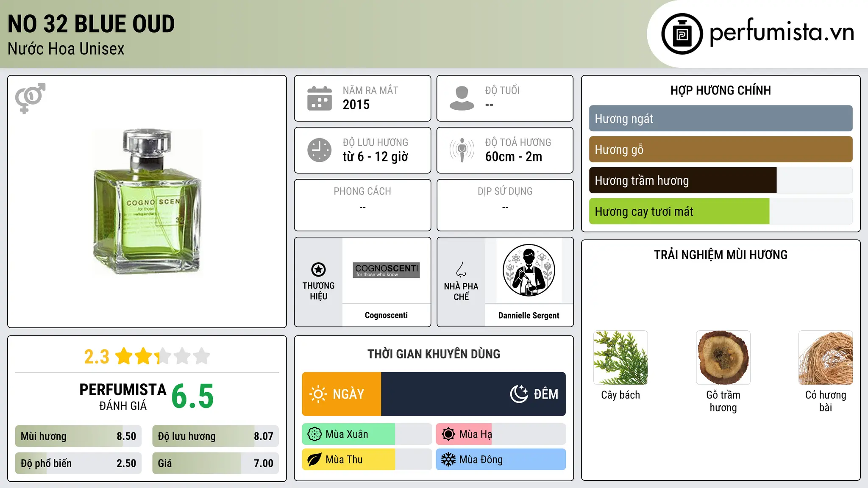868x488 pixels.
Task: Click the Trải nghiệm mùi hương heading
Action: pyautogui.click(x=721, y=255)
